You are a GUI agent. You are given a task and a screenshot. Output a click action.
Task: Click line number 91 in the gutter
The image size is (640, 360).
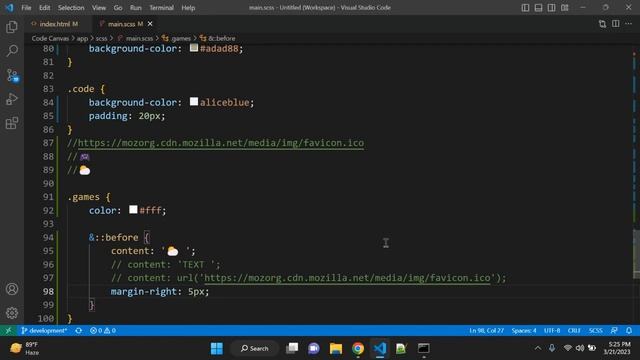point(48,197)
